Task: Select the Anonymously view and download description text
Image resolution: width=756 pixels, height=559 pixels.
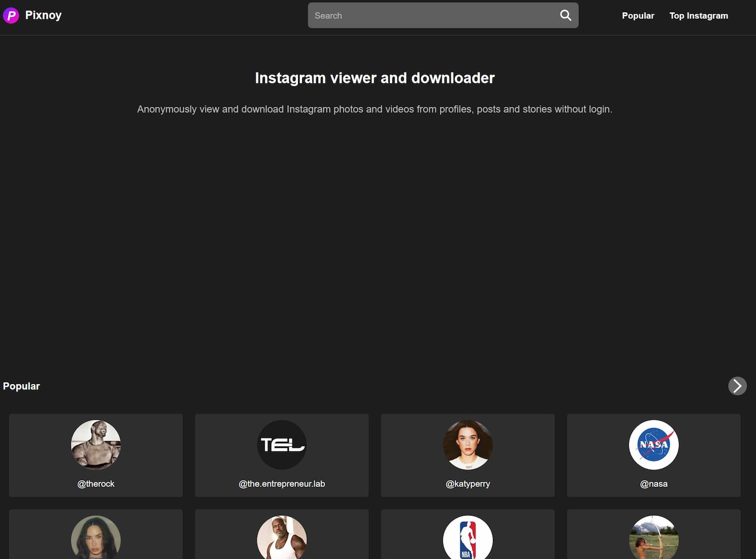Action: pos(375,109)
